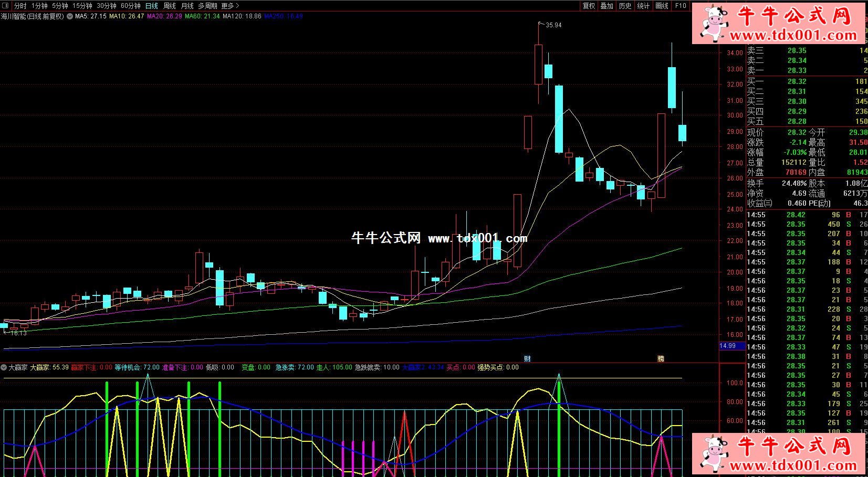Screen dimensions: 868x477
Task: Click the MA10: 26.47 indicator label
Action: pos(127,16)
